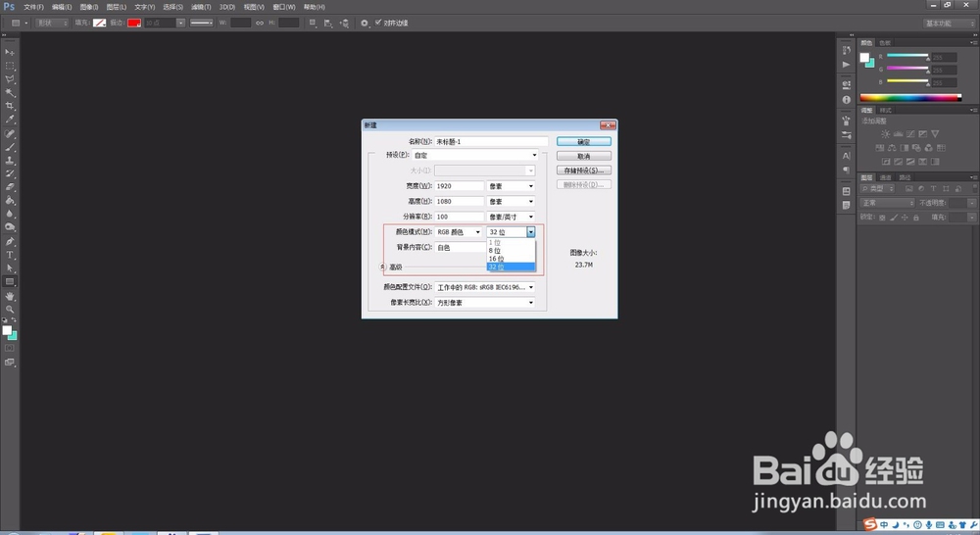Select the Clone Stamp tool
The width and height of the screenshot is (980, 535).
[x=10, y=161]
